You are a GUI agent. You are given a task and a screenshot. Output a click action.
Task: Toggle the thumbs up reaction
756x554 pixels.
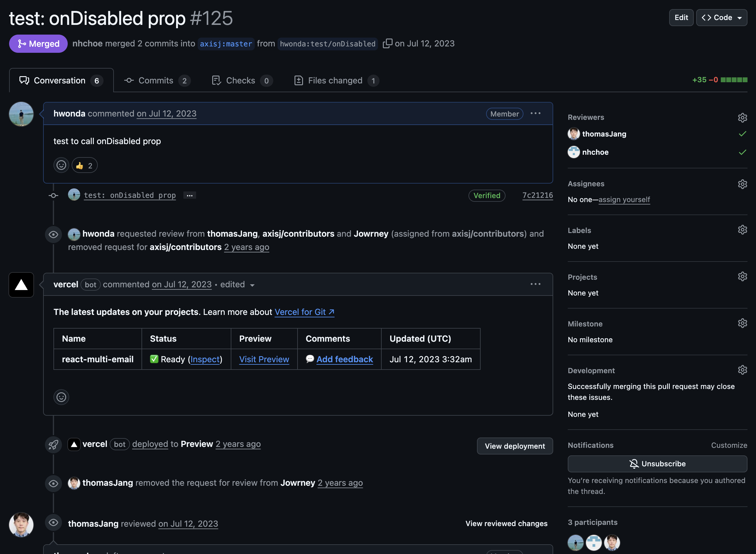(x=84, y=165)
